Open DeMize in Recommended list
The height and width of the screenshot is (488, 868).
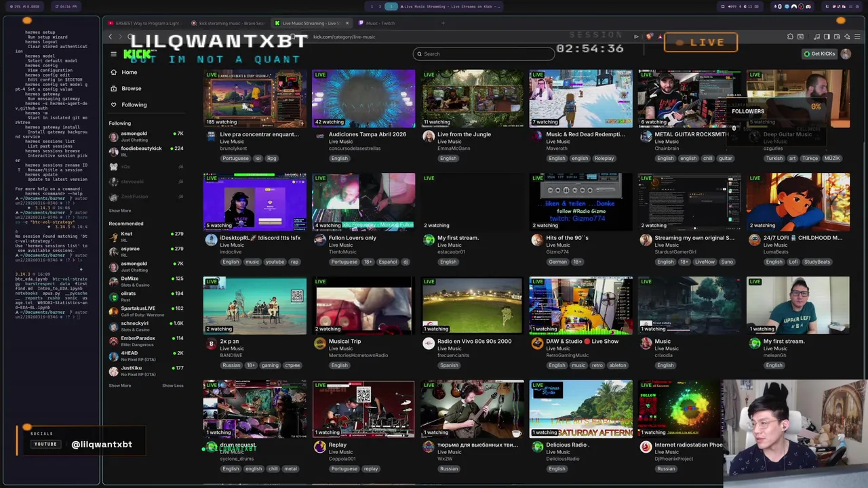[x=146, y=281]
